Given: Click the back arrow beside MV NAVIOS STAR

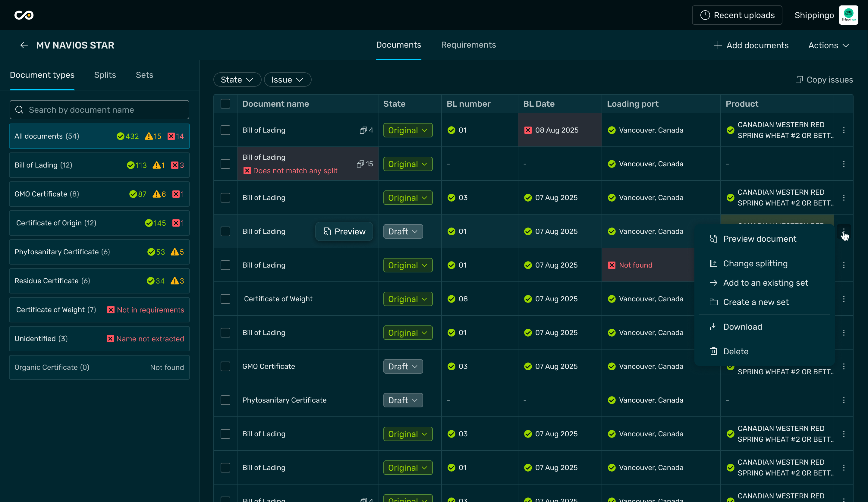Looking at the screenshot, I should pos(24,45).
